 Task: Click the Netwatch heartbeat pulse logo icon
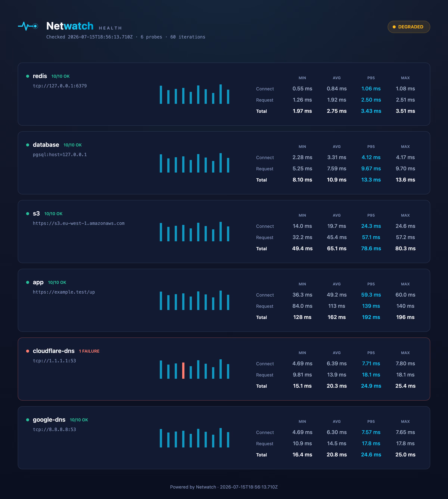click(x=28, y=26)
